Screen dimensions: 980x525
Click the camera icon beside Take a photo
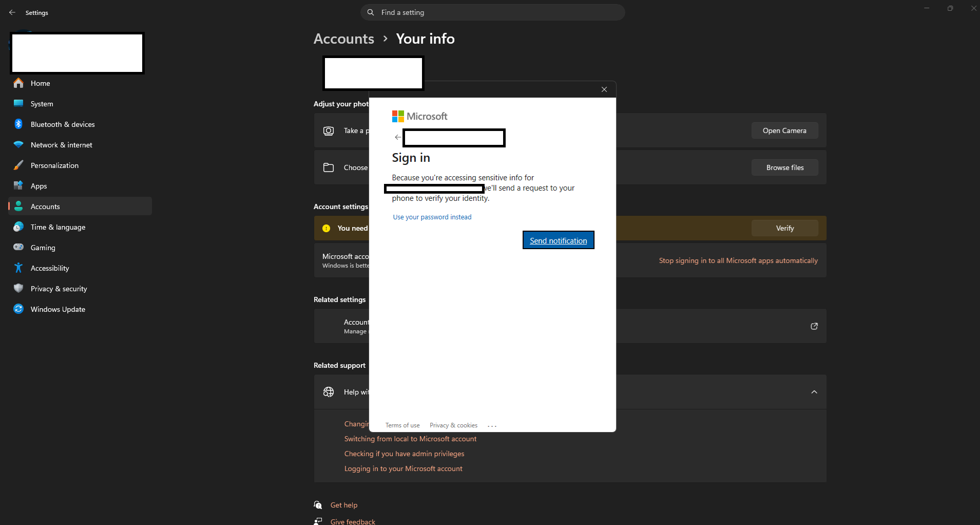[329, 131]
